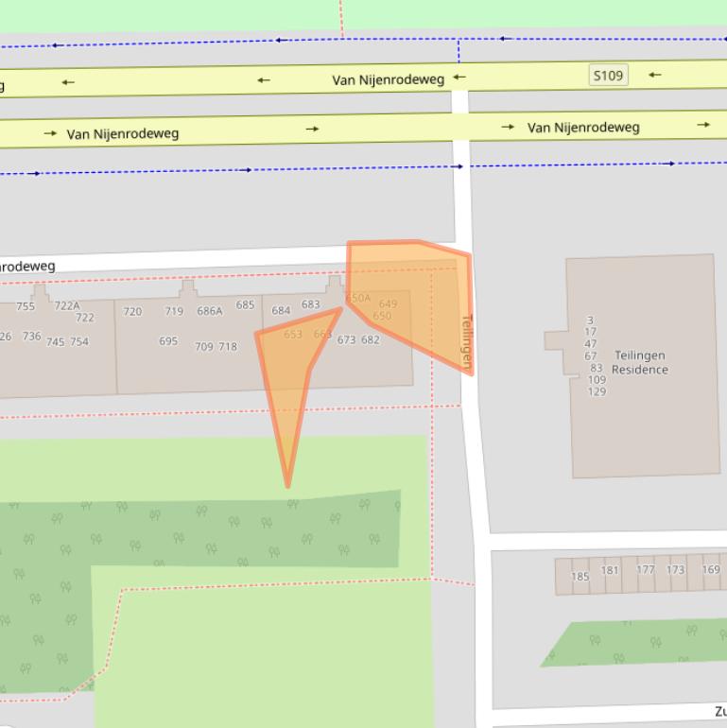Screen dimensions: 727x728
Task: Pick house number 695
Action: tap(168, 341)
